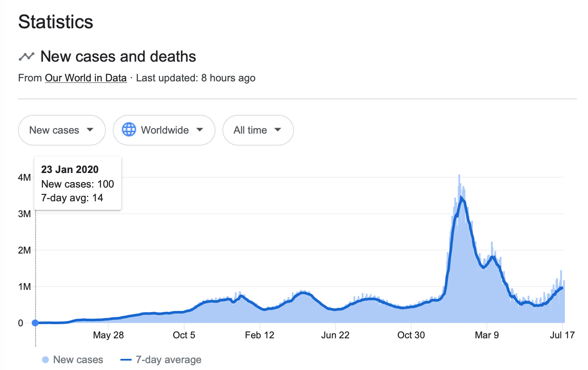Viewport: 588px width, 370px height.
Task: Click the '7-day avg: 14' tooltip value
Action: click(72, 198)
